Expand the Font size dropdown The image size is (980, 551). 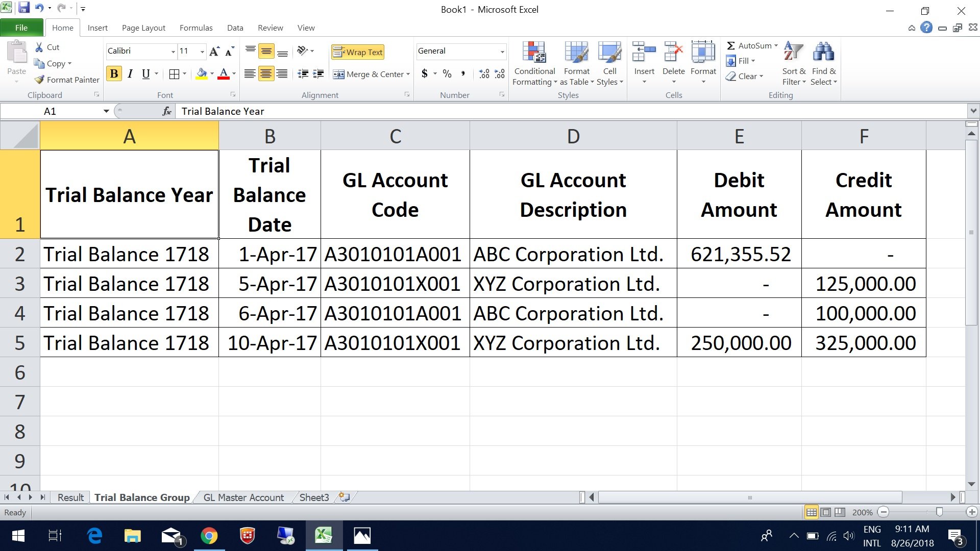click(201, 51)
